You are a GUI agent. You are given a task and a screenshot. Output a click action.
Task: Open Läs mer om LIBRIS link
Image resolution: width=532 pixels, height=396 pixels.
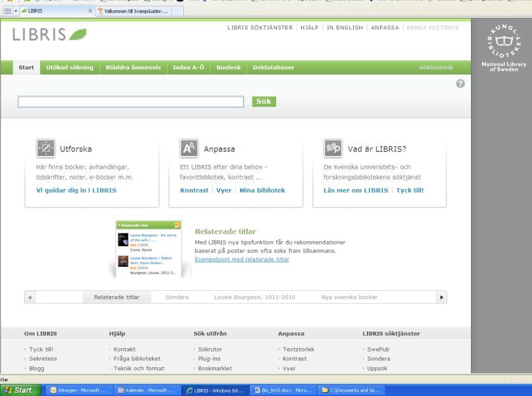click(356, 190)
